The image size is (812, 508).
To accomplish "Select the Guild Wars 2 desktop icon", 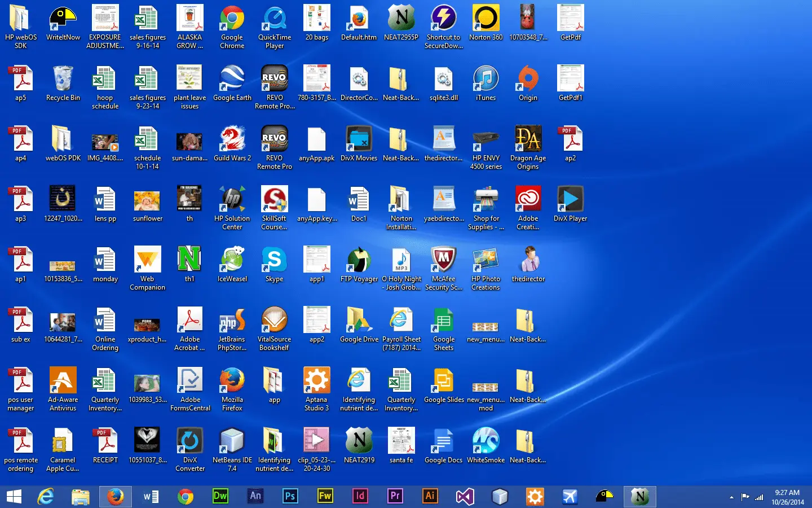I will [x=232, y=140].
